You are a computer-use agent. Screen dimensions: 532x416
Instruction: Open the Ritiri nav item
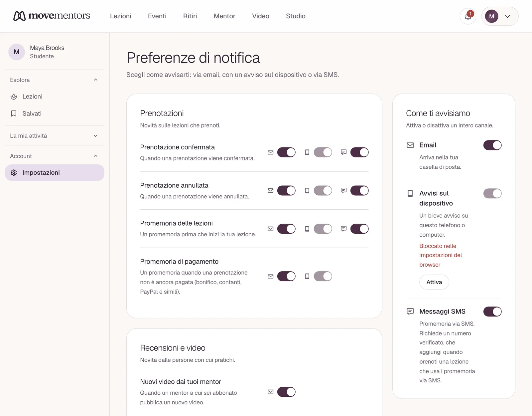coord(190,16)
